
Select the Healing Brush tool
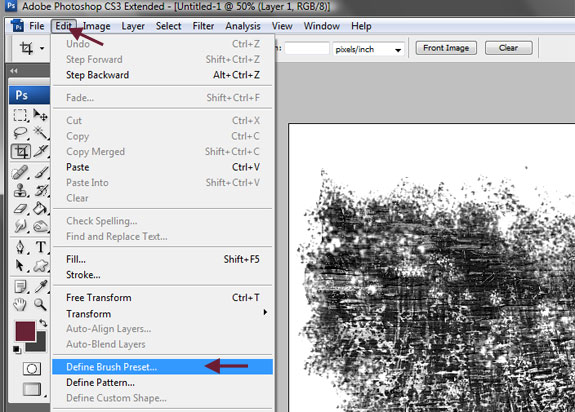[20, 172]
